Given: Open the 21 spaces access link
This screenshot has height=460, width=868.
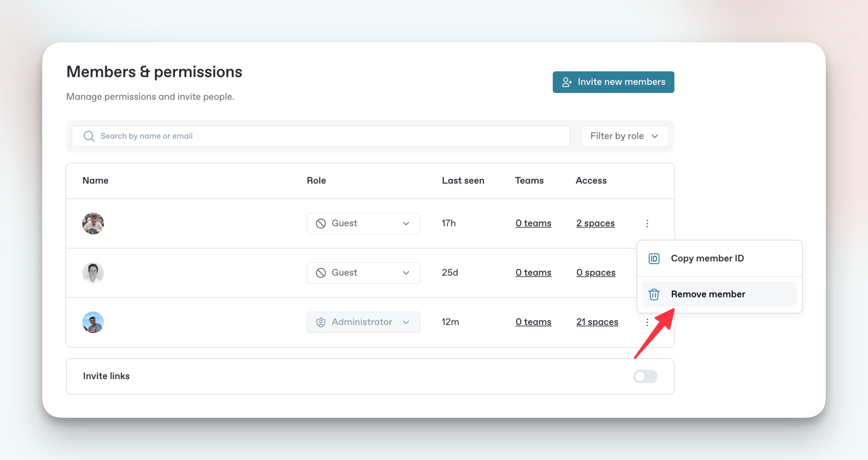Looking at the screenshot, I should point(597,322).
